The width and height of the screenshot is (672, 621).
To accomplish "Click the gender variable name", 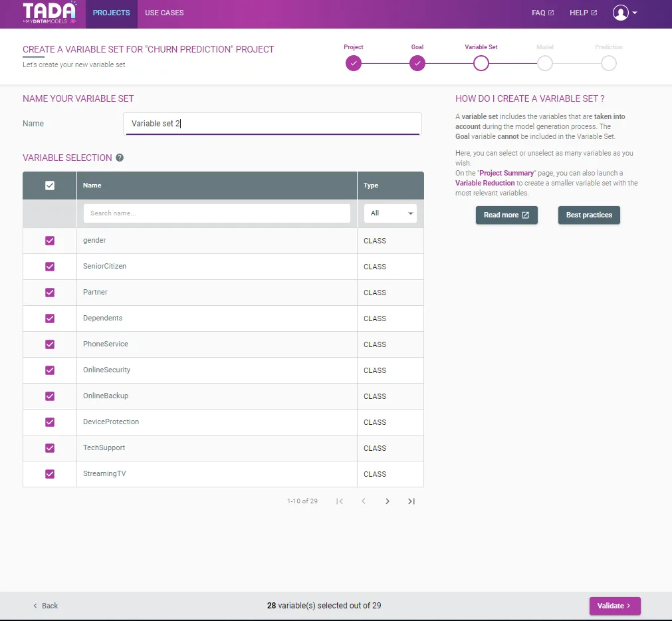I will click(x=94, y=241).
